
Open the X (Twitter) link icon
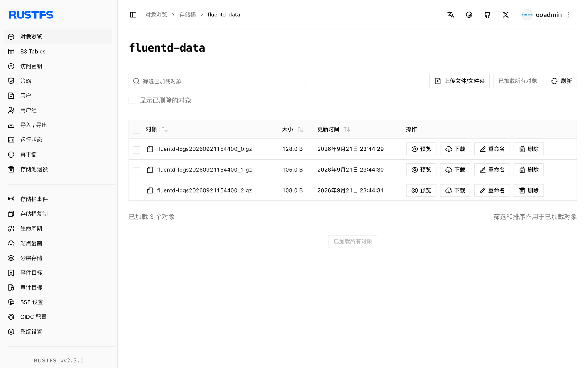tap(506, 15)
